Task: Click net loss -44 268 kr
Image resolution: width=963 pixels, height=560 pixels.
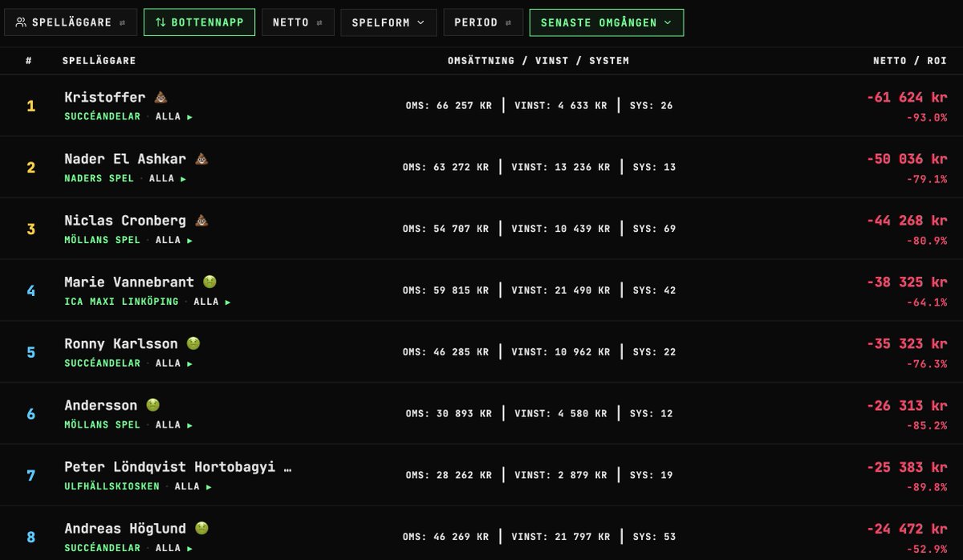Action: [907, 221]
